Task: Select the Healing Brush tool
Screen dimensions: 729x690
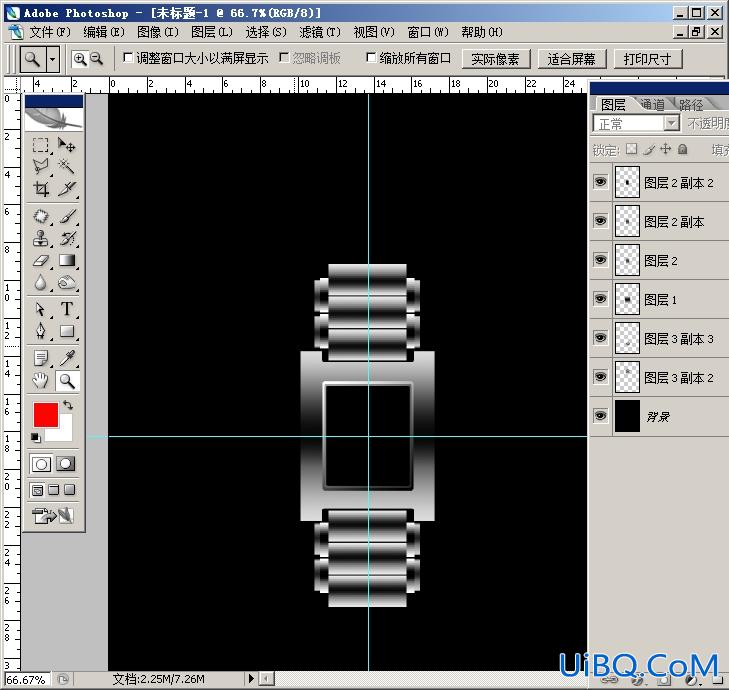Action: 40,216
